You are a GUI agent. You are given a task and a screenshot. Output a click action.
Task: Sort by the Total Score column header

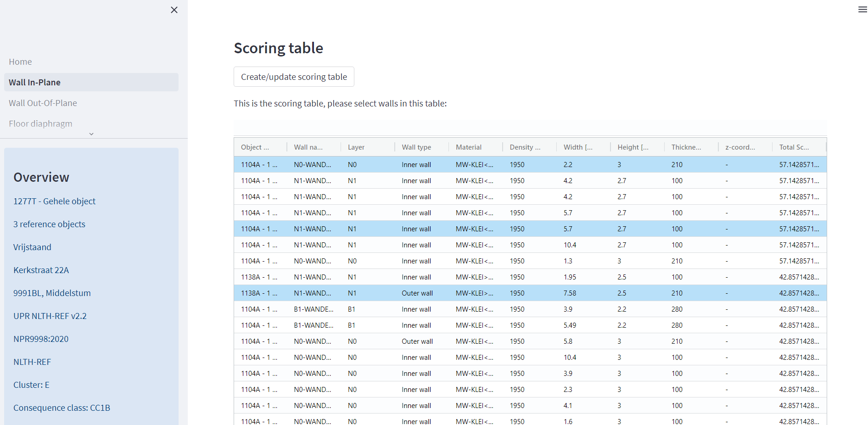(x=799, y=147)
